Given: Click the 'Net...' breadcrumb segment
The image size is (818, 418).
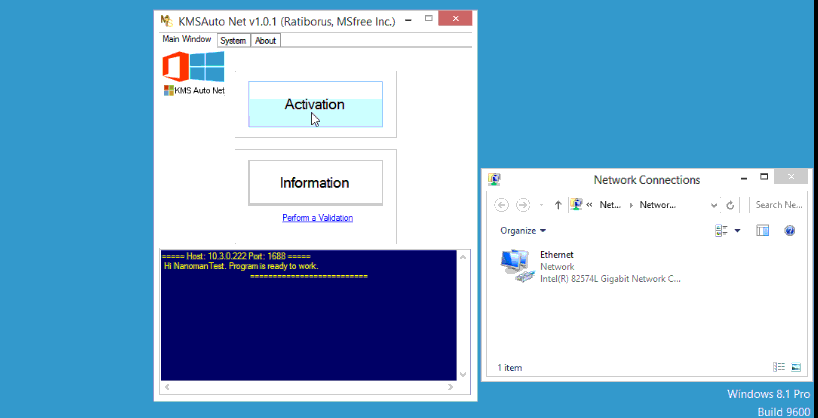Looking at the screenshot, I should tap(610, 205).
